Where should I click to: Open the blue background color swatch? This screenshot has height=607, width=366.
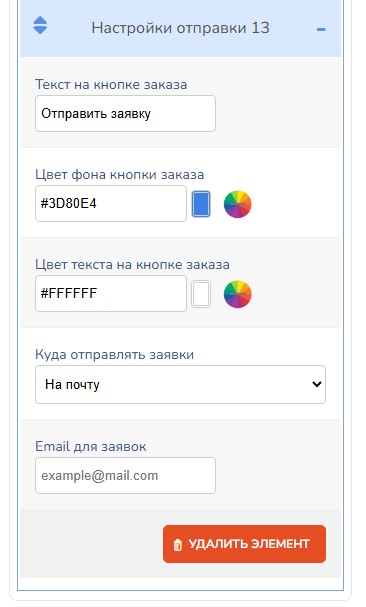point(201,204)
